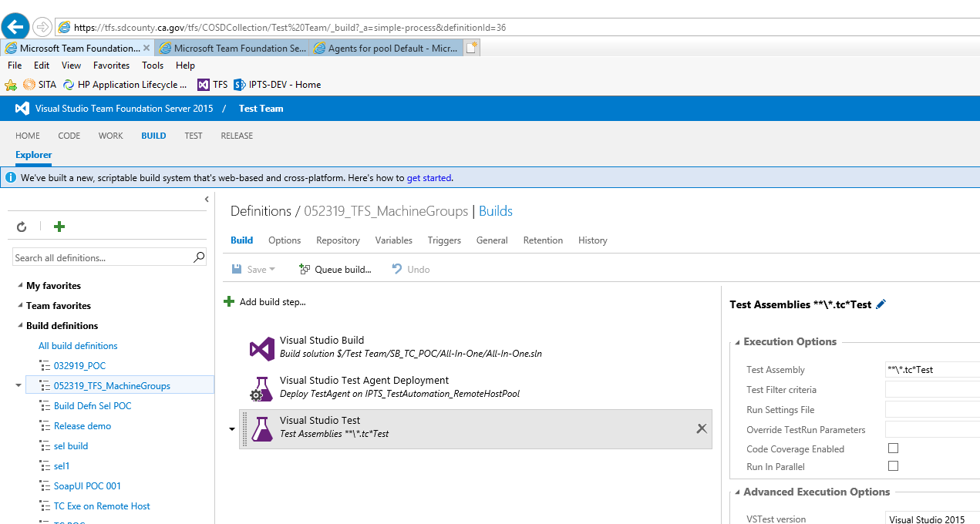980x524 pixels.
Task: Click the Visual Studio logo in header
Action: (x=22, y=109)
